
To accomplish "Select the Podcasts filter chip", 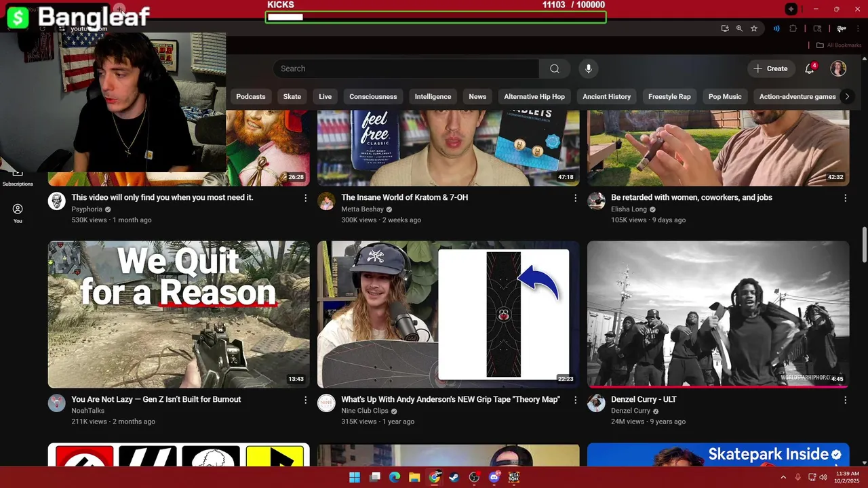I will (251, 96).
